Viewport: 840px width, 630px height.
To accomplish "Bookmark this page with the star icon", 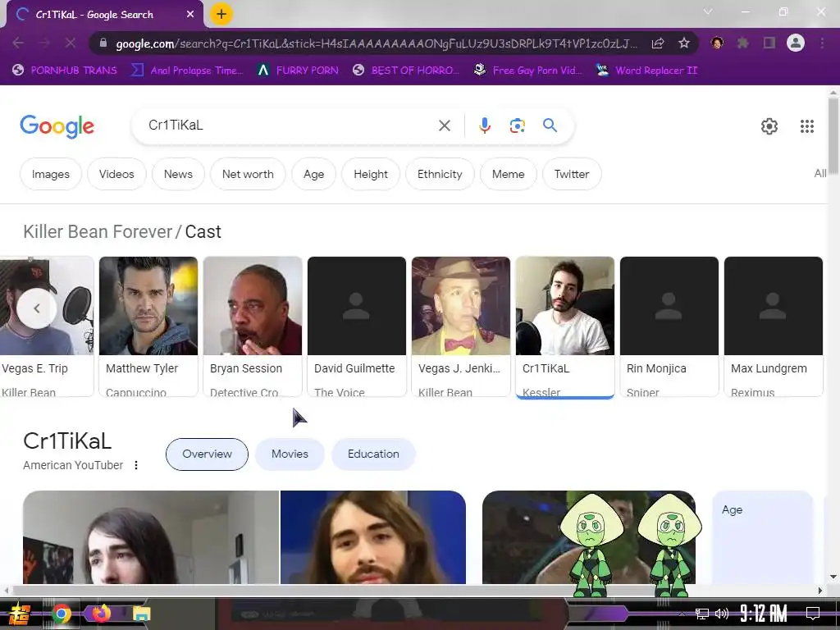I will tap(683, 43).
